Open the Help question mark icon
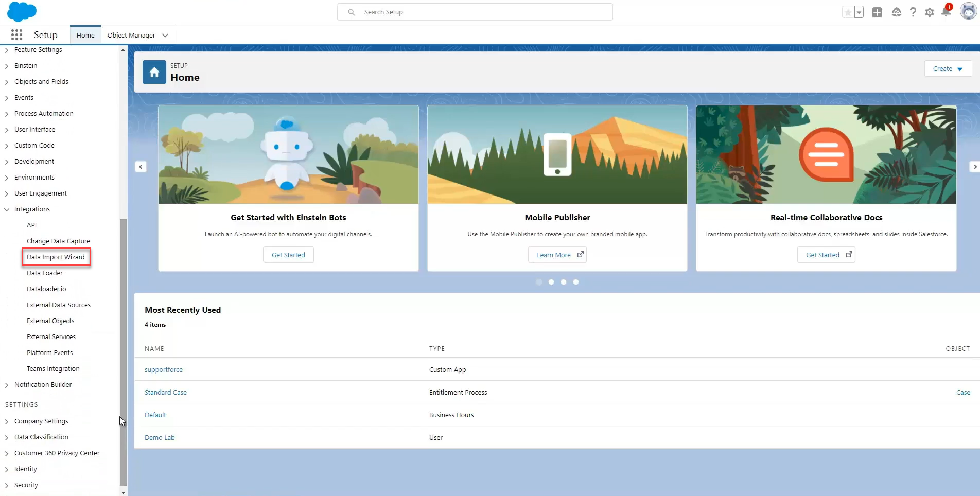Screen dimensions: 980x496 tap(913, 12)
